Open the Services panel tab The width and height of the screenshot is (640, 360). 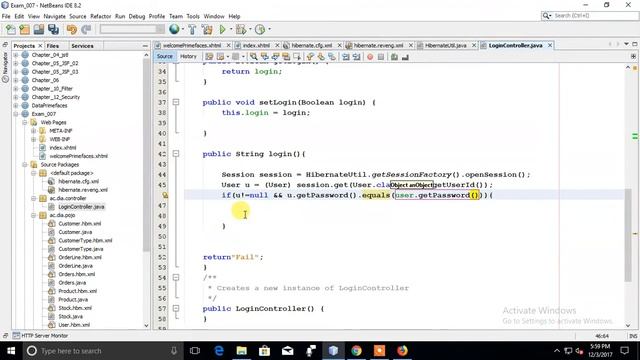(x=82, y=46)
